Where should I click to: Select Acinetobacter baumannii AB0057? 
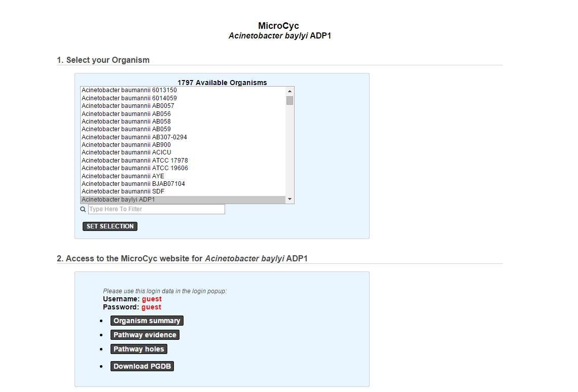(x=183, y=106)
